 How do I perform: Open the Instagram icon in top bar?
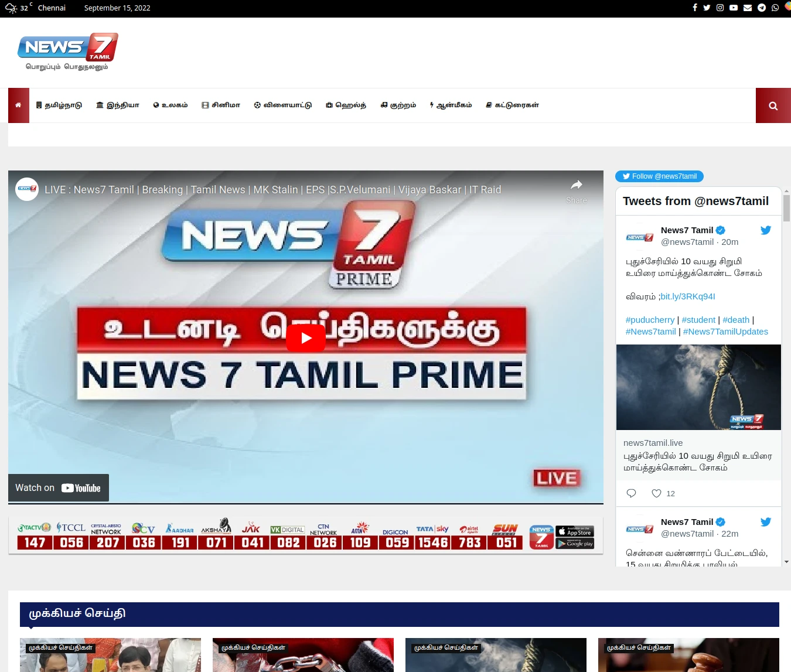(720, 8)
